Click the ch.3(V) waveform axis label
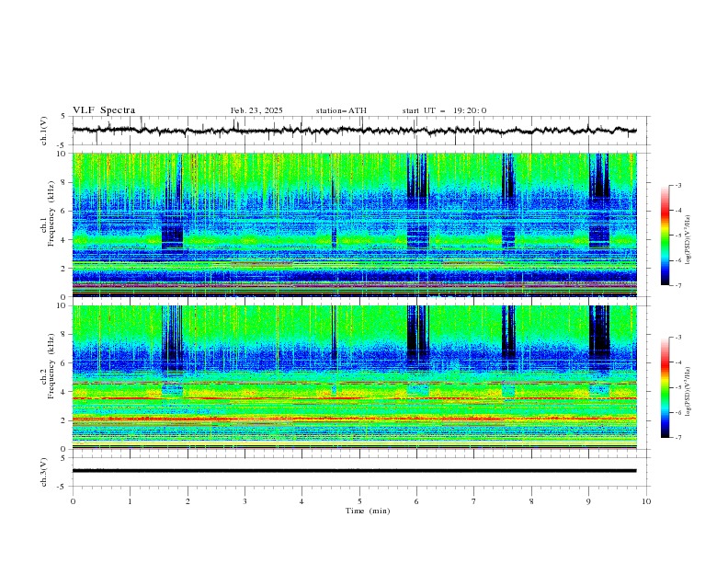 pos(44,472)
